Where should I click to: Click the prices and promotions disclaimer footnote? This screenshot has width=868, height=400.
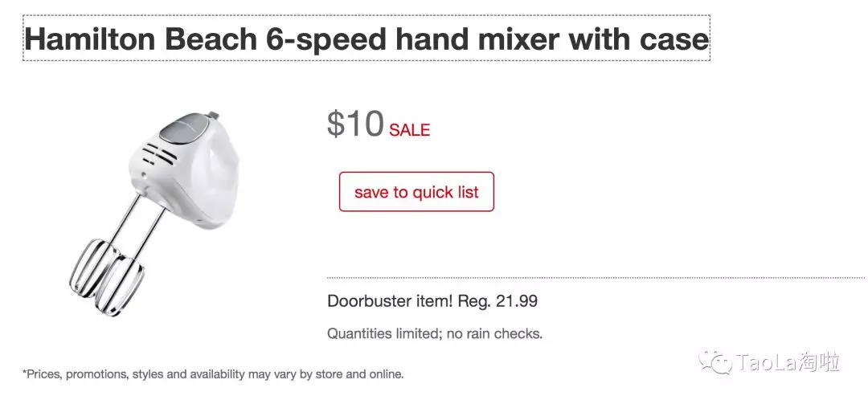pos(213,374)
